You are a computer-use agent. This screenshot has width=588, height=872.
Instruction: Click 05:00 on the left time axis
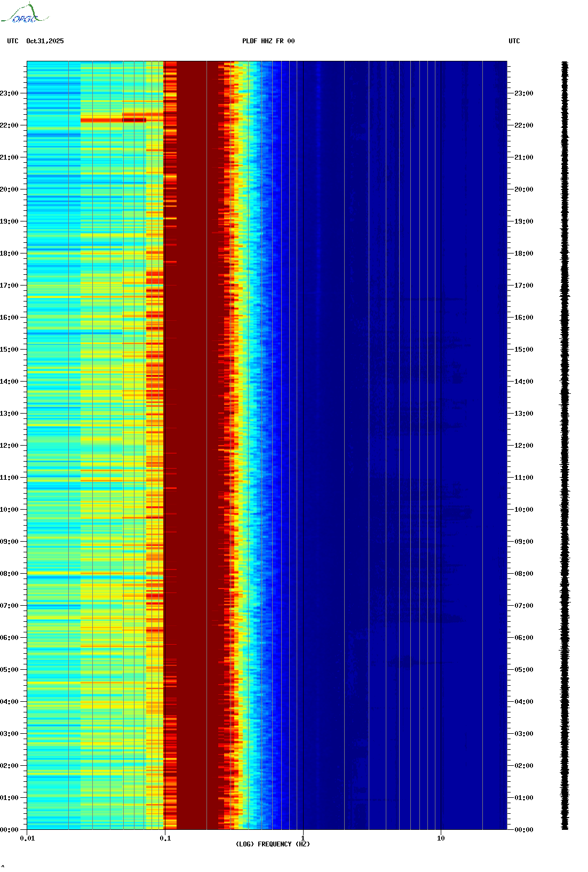[9, 670]
